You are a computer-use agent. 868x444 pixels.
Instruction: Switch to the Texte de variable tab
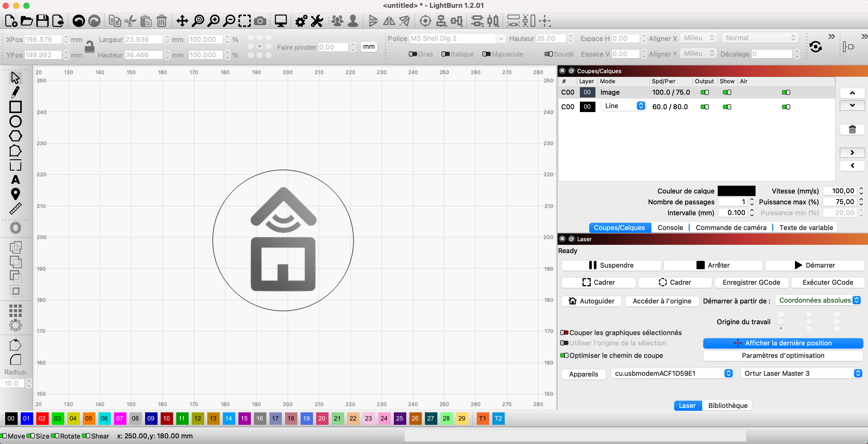[x=806, y=227]
